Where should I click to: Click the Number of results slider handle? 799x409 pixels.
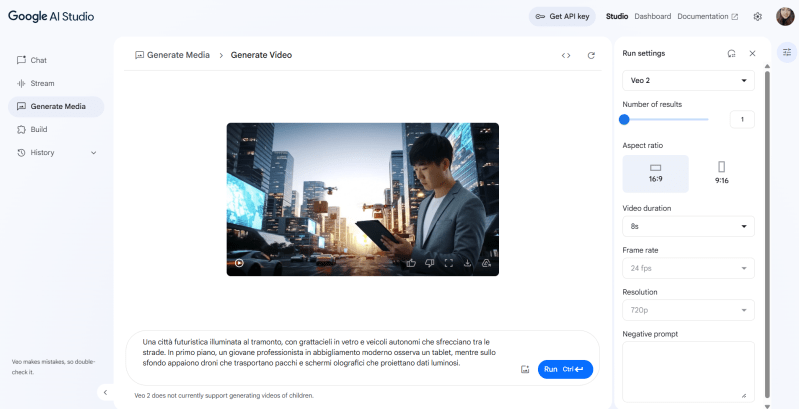(624, 119)
